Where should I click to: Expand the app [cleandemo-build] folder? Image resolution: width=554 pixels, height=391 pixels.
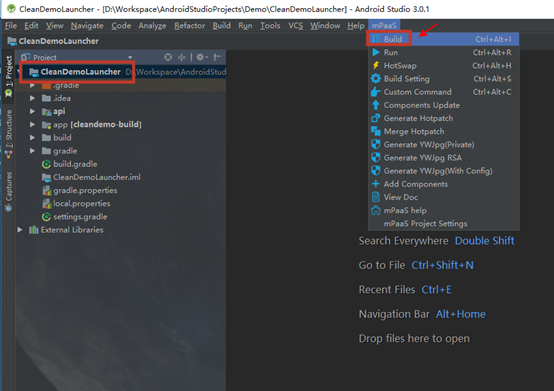32,124
